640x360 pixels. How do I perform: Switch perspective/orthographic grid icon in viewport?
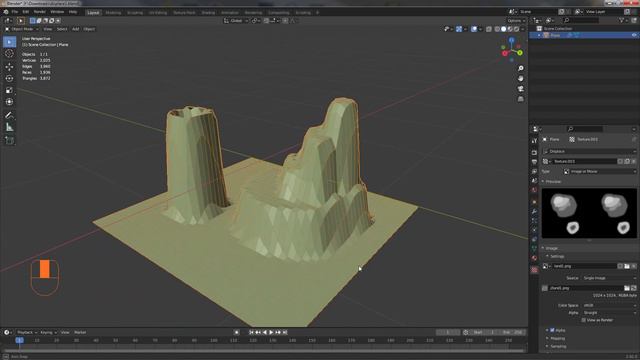click(520, 99)
